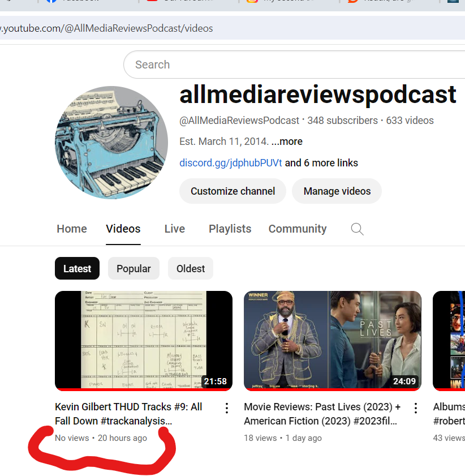Click the 633 videos count
The height and width of the screenshot is (476, 465).
pos(410,121)
